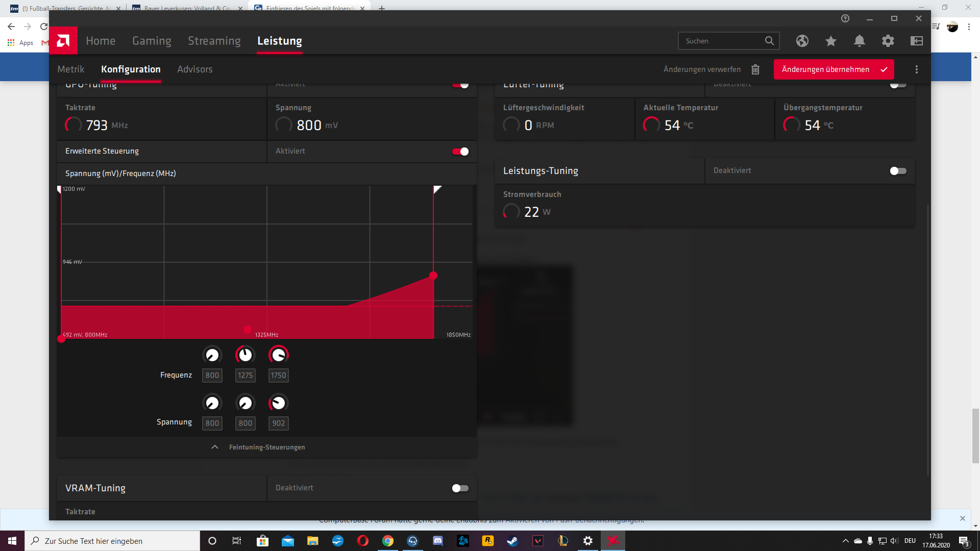Open notifications bell icon

click(x=860, y=41)
